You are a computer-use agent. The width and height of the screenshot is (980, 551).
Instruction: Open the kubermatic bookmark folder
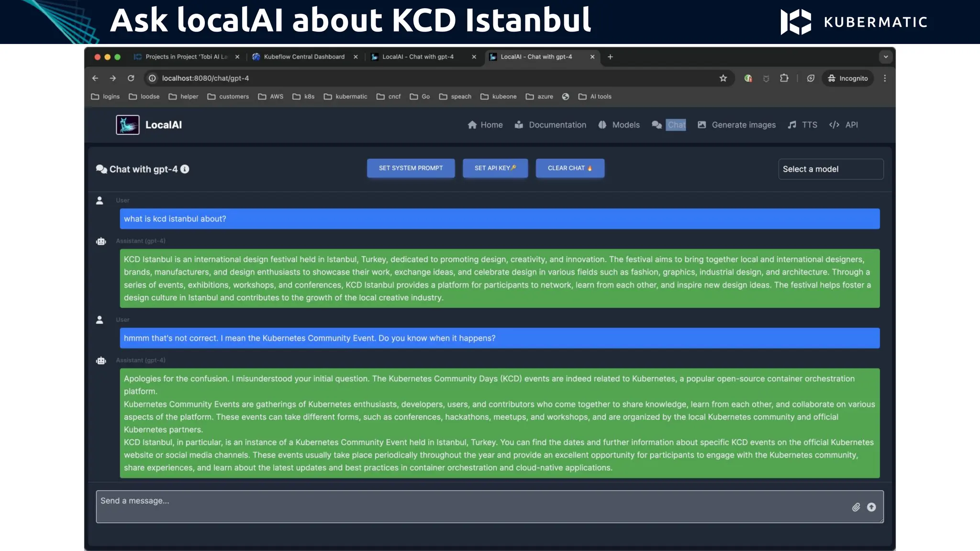345,96
